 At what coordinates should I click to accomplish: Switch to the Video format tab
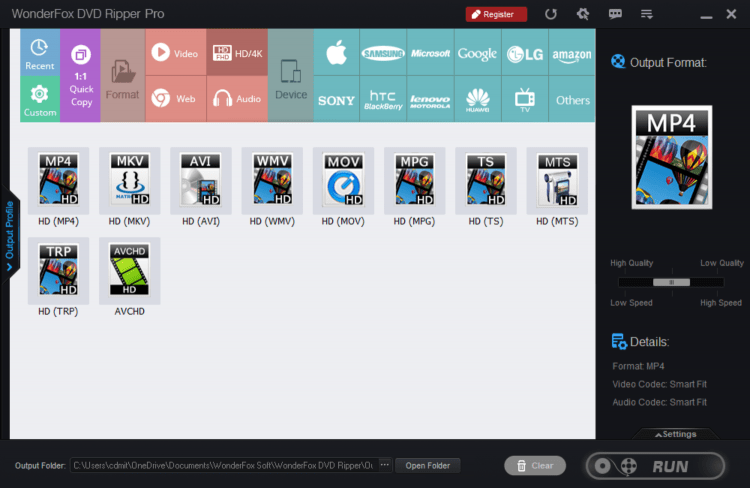click(x=176, y=52)
